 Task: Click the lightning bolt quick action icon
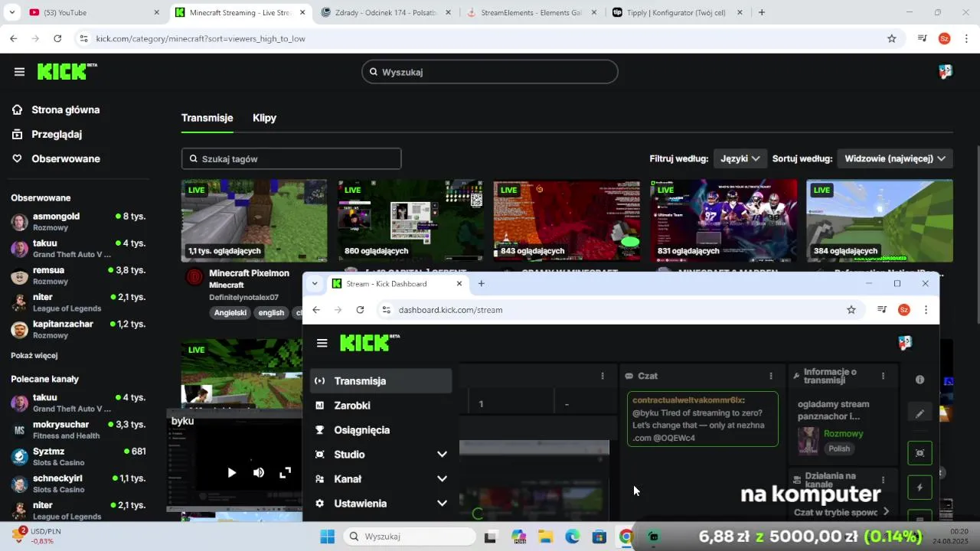pos(920,487)
